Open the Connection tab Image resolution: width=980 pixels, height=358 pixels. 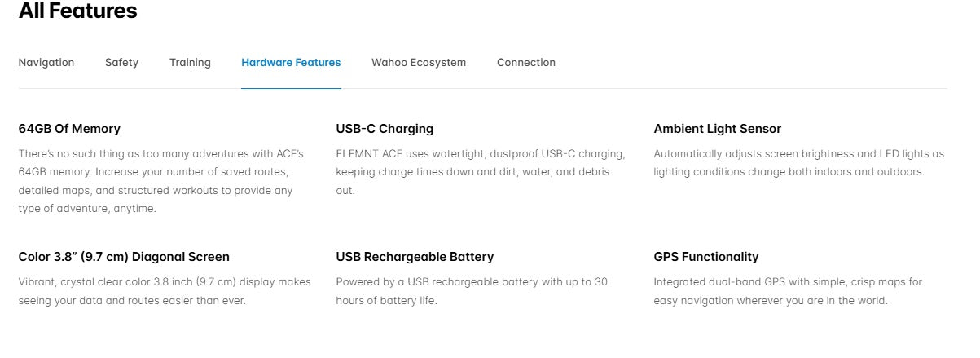(525, 63)
